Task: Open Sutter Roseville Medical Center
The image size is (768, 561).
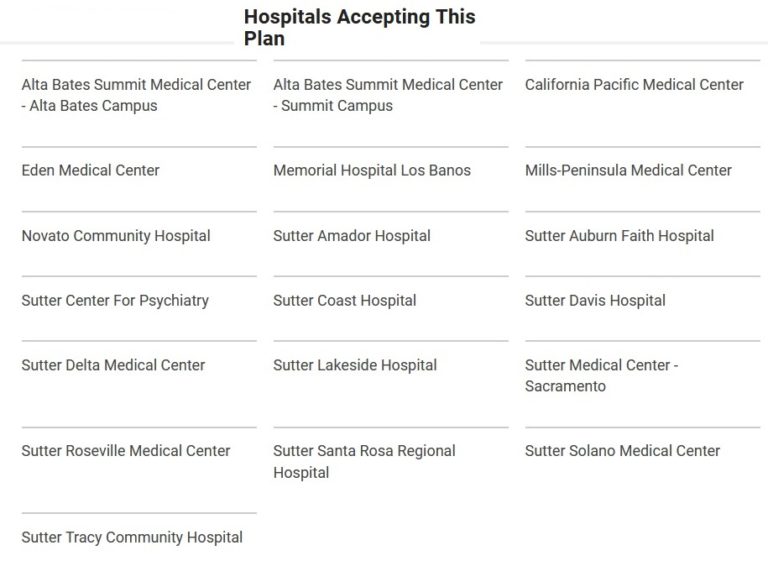Action: pyautogui.click(x=126, y=452)
